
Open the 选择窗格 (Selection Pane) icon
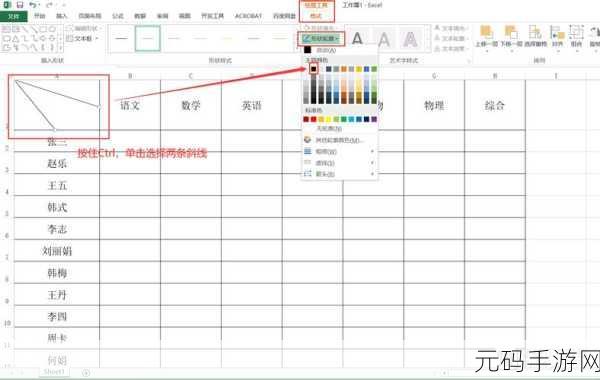click(x=535, y=33)
